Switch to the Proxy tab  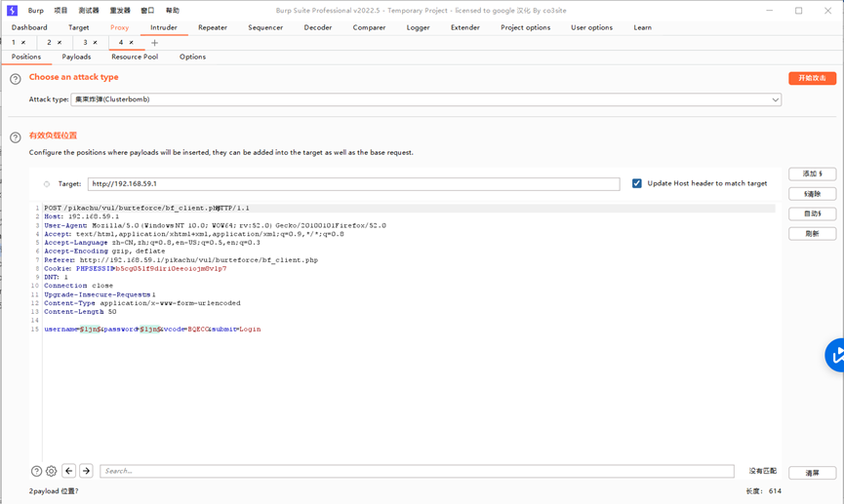(x=119, y=27)
